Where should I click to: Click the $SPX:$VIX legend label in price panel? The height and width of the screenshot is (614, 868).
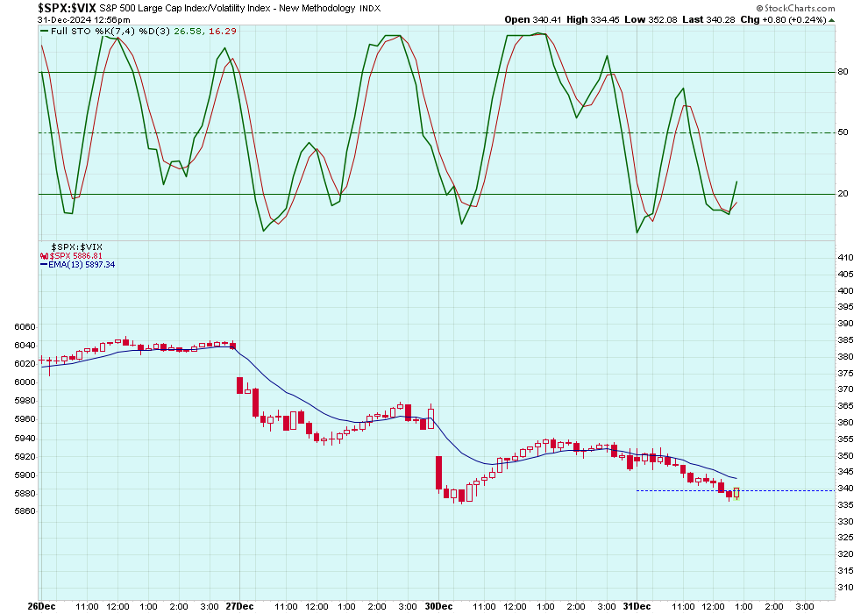pos(76,247)
